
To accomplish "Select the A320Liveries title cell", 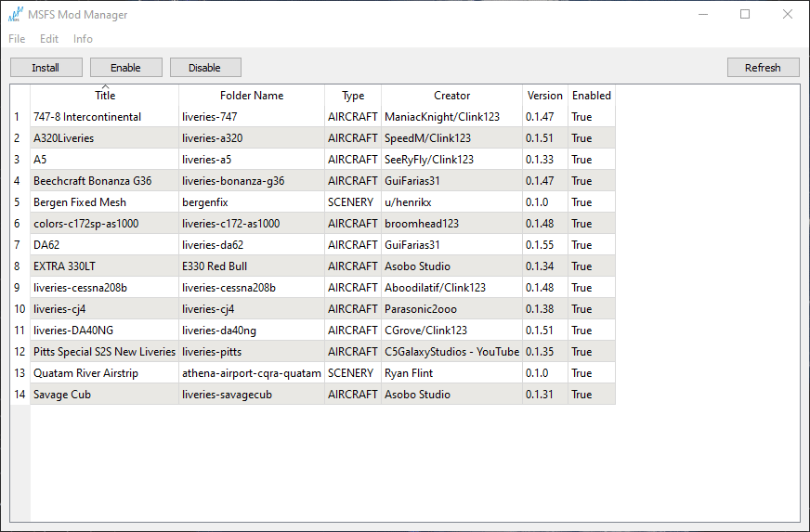I will click(x=105, y=138).
